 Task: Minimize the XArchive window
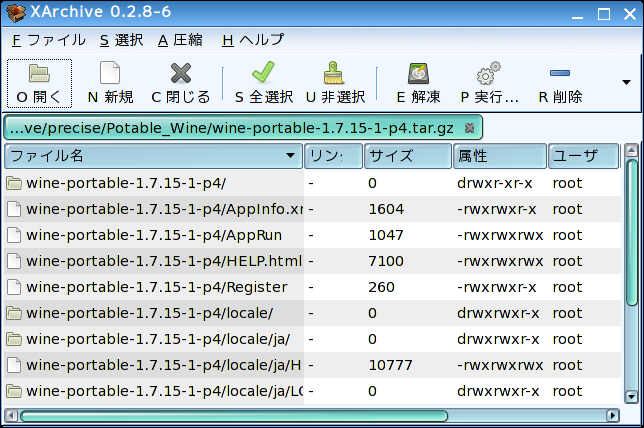pos(577,17)
